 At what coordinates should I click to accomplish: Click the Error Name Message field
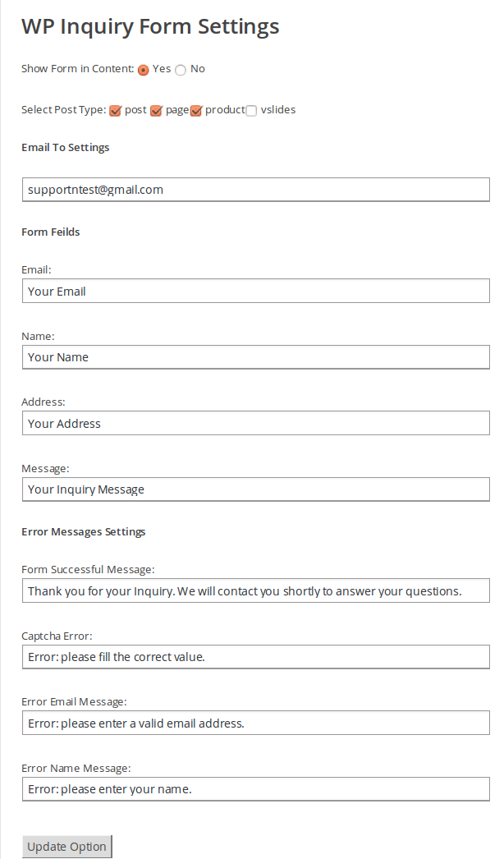pyautogui.click(x=256, y=789)
